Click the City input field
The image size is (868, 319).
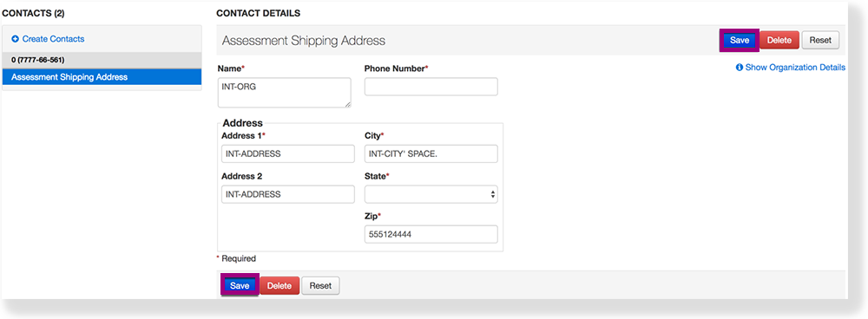(431, 154)
